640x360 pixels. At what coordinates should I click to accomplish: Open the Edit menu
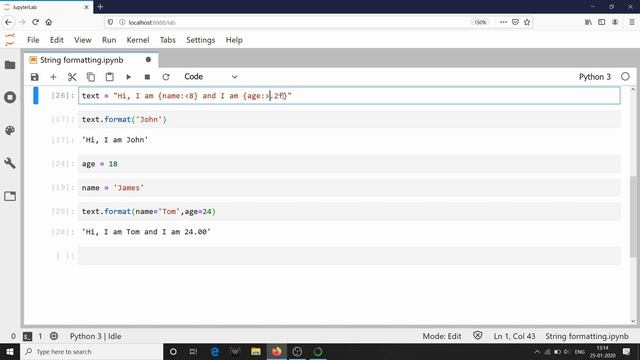coord(57,40)
